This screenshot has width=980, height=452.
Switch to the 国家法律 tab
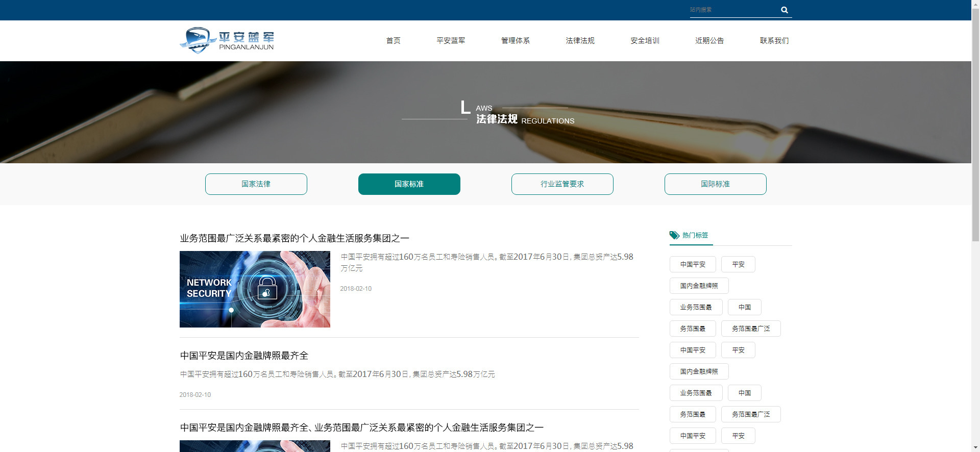pos(256,184)
